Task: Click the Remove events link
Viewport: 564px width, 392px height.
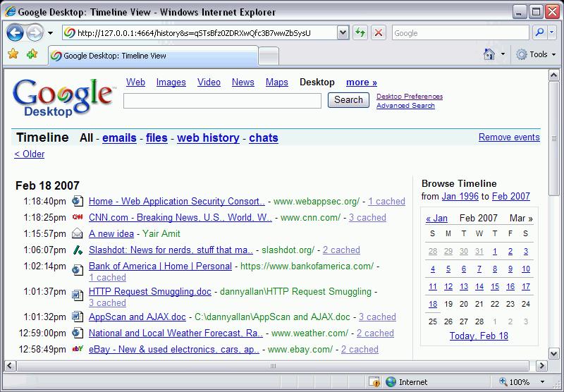Action: point(509,137)
